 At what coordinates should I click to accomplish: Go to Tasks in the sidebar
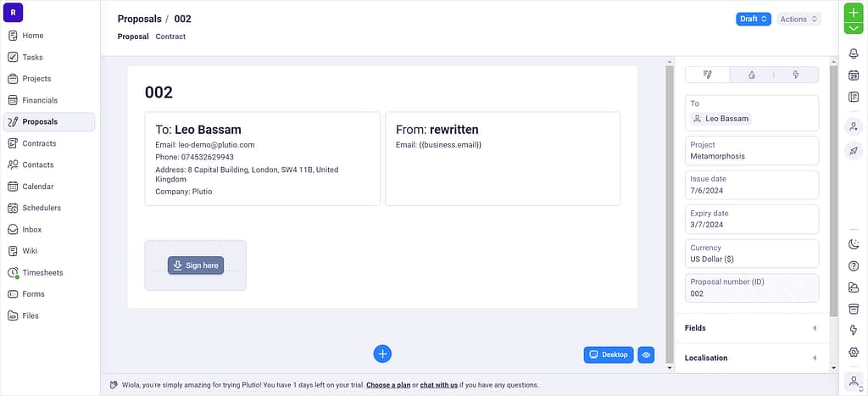[48, 57]
